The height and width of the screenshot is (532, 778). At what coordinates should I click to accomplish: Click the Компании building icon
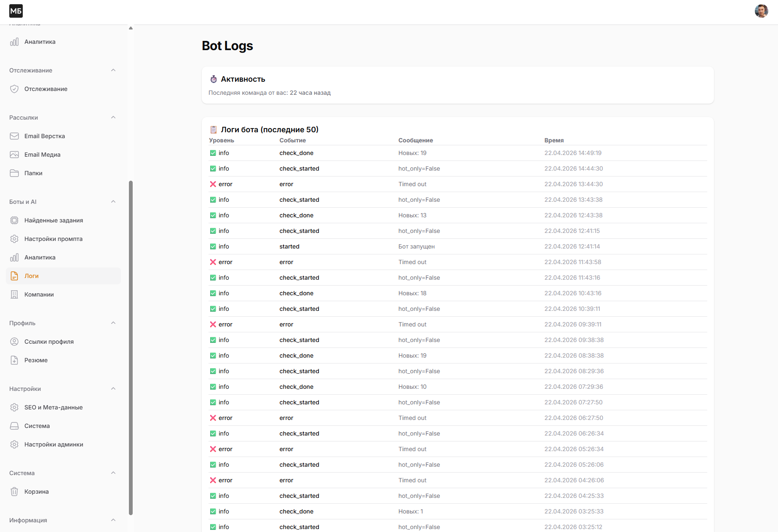(14, 294)
